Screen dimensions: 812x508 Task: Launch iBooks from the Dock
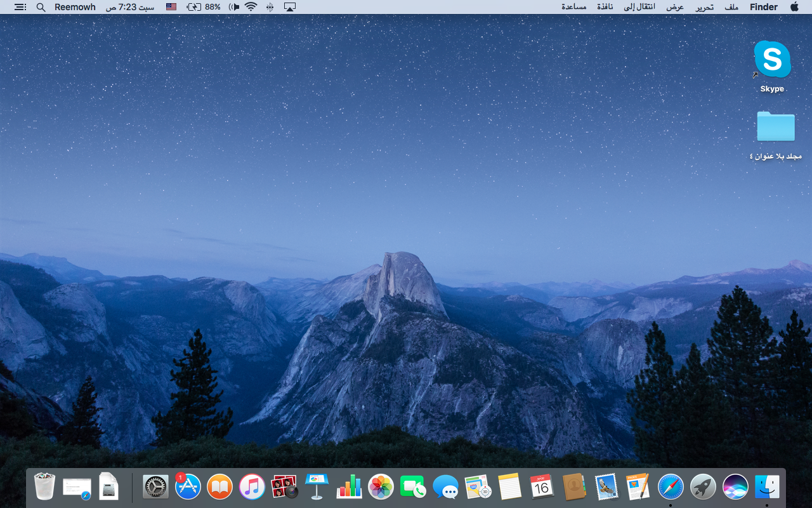(x=219, y=487)
